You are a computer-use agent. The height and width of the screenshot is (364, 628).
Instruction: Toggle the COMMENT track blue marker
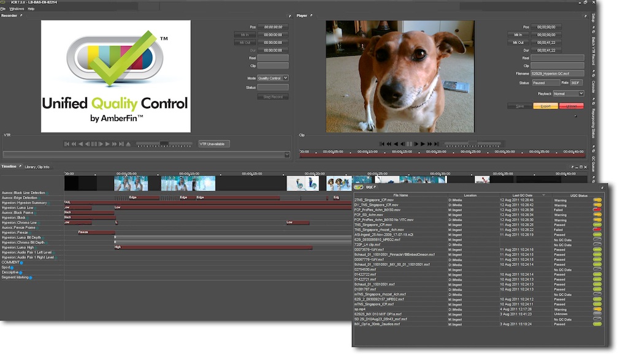[x=21, y=263]
